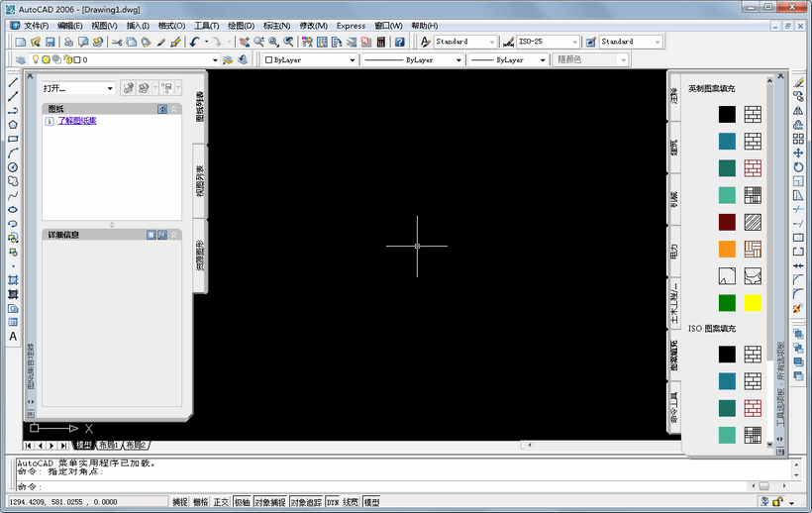Expand the 打开... sheet set dropdown

point(109,88)
